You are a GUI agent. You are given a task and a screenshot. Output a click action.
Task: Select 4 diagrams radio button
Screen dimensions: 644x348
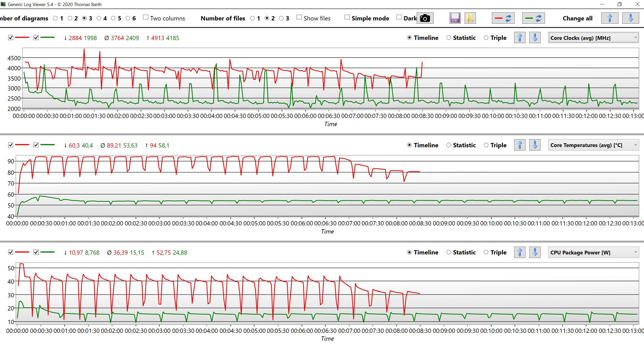(99, 18)
